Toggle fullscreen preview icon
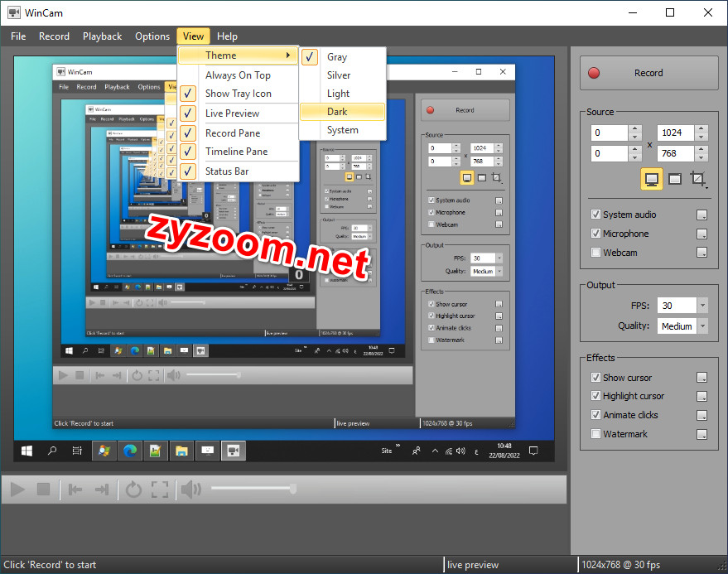 pyautogui.click(x=160, y=489)
